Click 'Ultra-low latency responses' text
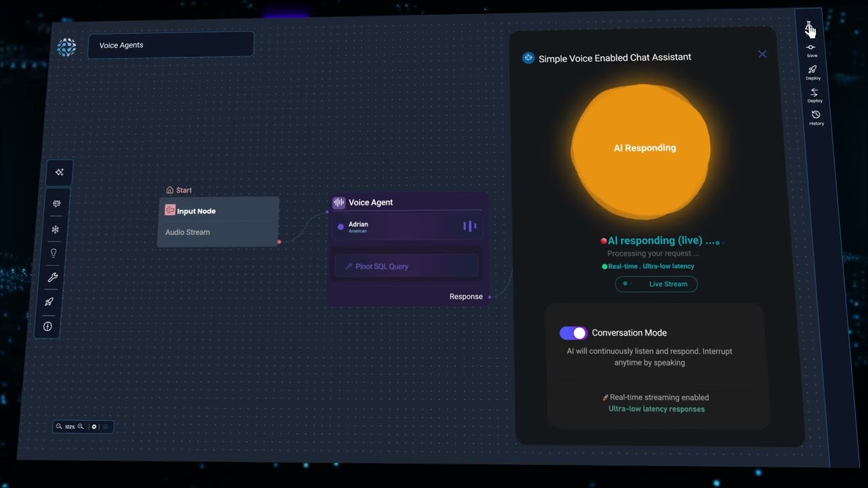This screenshot has height=488, width=868. click(x=656, y=409)
